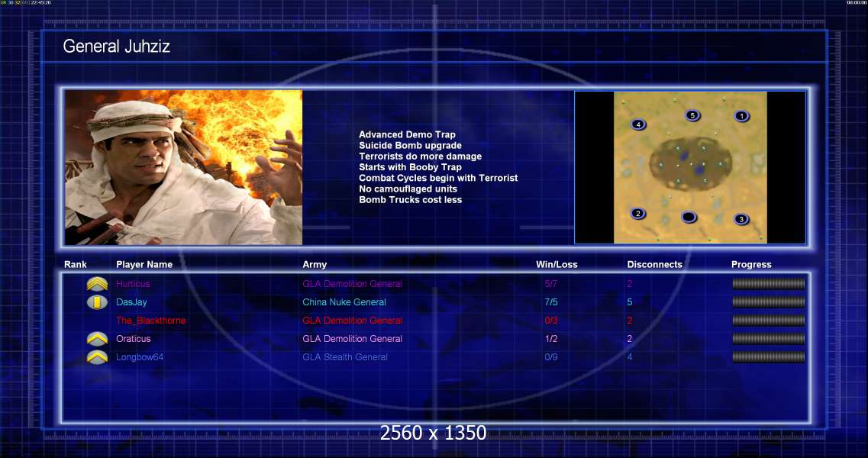Click the 'No camouflaged units' line
868x458 pixels.
pos(408,189)
